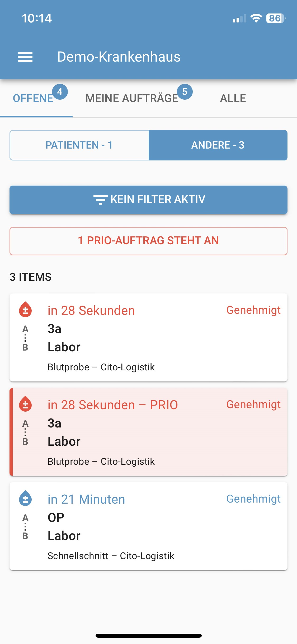This screenshot has width=297, height=644.
Task: Switch to Patienten - 1 segment
Action: 79,145
